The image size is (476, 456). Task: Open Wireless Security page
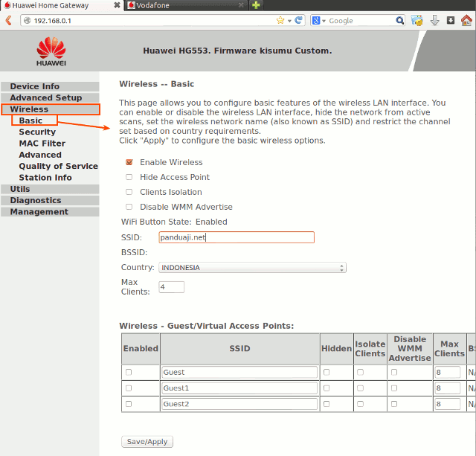[x=37, y=132]
